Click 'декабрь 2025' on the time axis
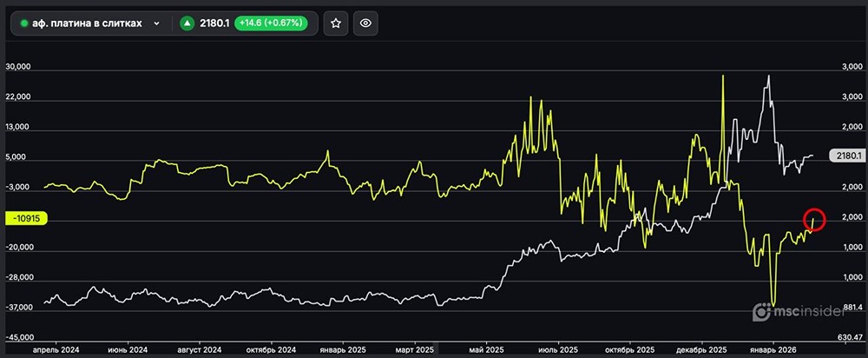The height and width of the screenshot is (358, 868). click(701, 349)
